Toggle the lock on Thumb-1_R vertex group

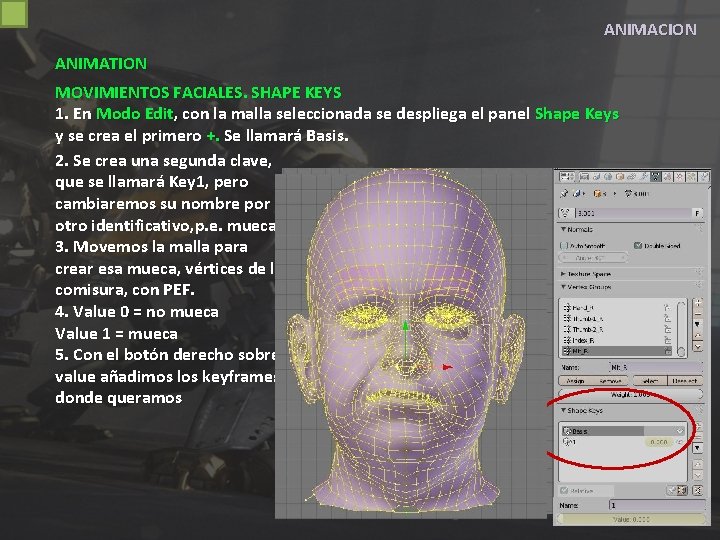[667, 319]
